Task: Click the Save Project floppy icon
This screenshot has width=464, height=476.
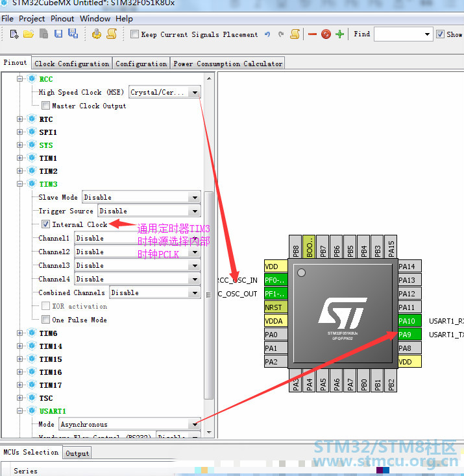Action: coord(58,34)
